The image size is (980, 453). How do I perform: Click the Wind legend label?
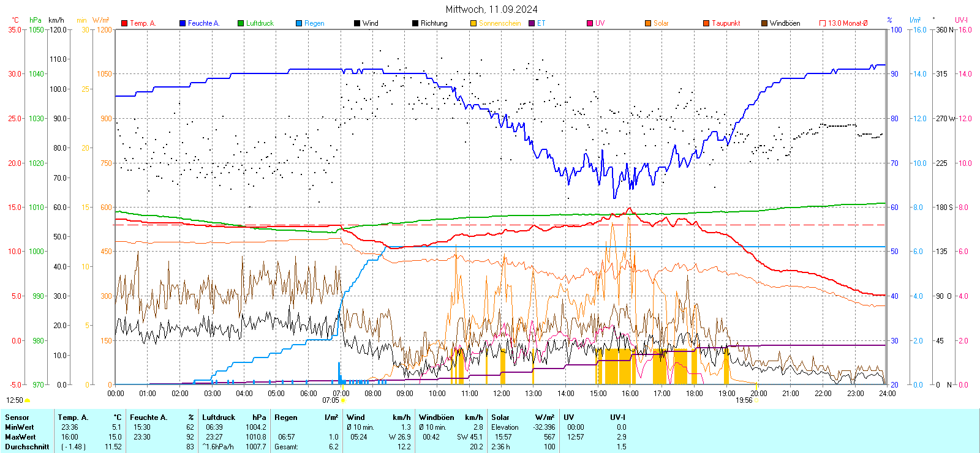[370, 23]
